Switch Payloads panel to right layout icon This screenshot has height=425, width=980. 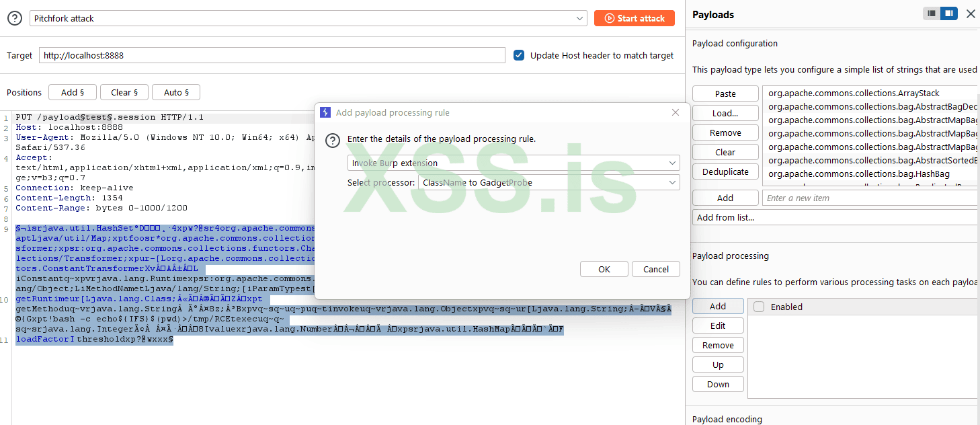pos(949,13)
